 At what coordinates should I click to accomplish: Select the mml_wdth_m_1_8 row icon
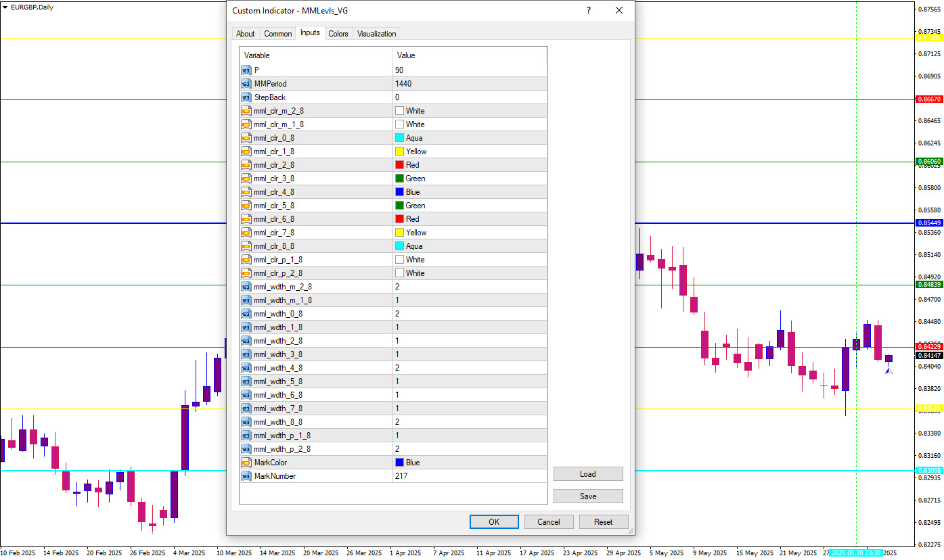(x=246, y=300)
